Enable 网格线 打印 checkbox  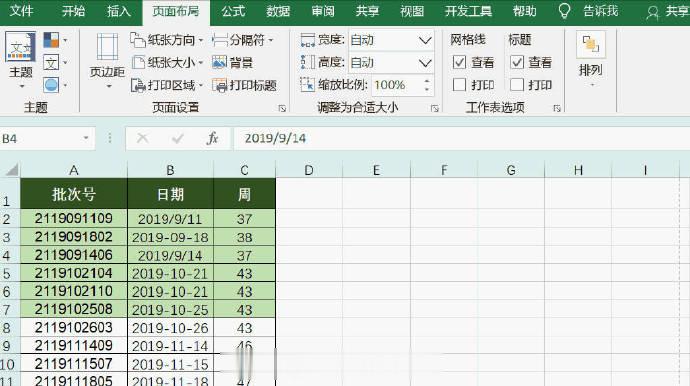tap(459, 85)
